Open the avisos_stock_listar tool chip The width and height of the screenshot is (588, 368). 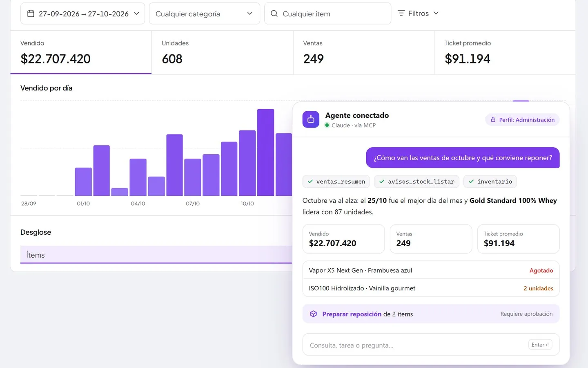coord(416,182)
